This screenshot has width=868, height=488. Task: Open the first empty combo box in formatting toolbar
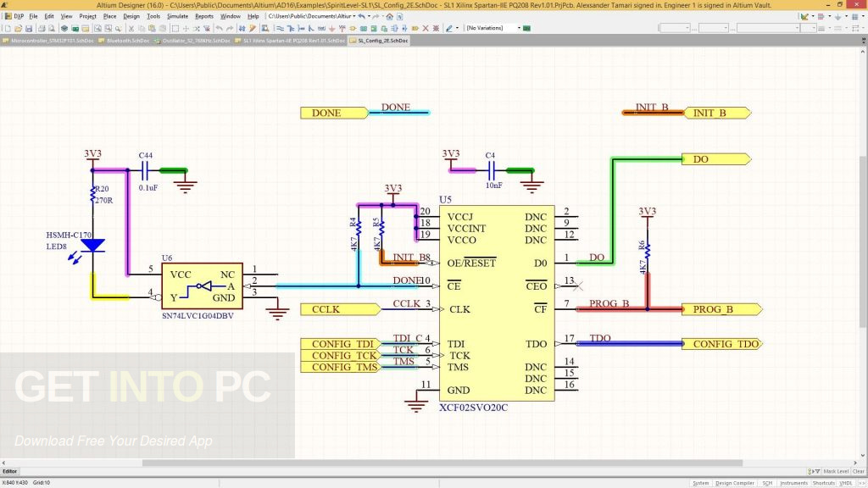click(674, 28)
